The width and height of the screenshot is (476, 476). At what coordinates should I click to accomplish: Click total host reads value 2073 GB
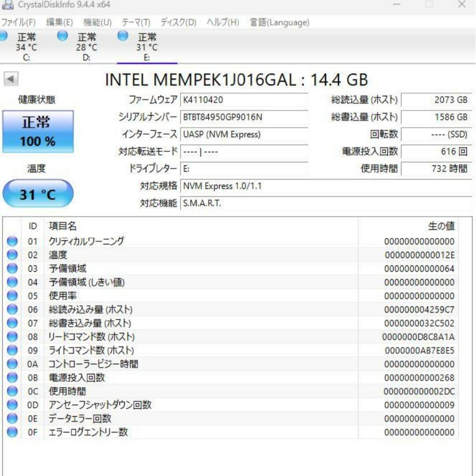(x=436, y=100)
